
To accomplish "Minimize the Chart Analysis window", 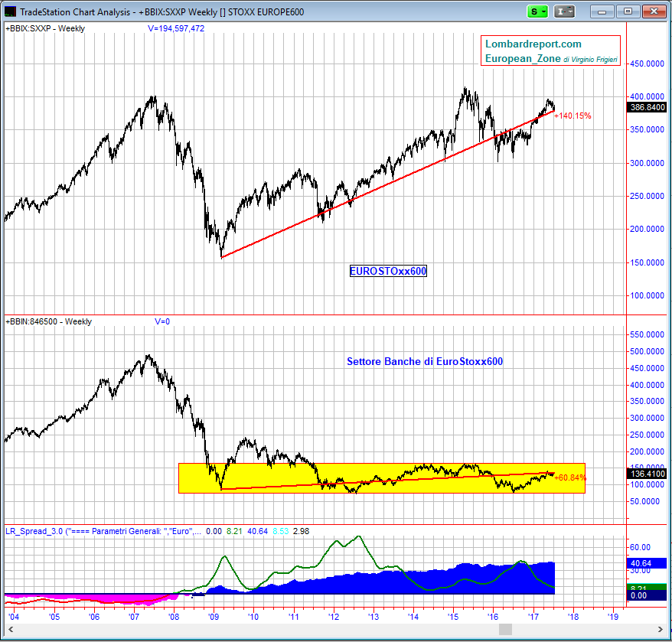I will click(x=602, y=11).
